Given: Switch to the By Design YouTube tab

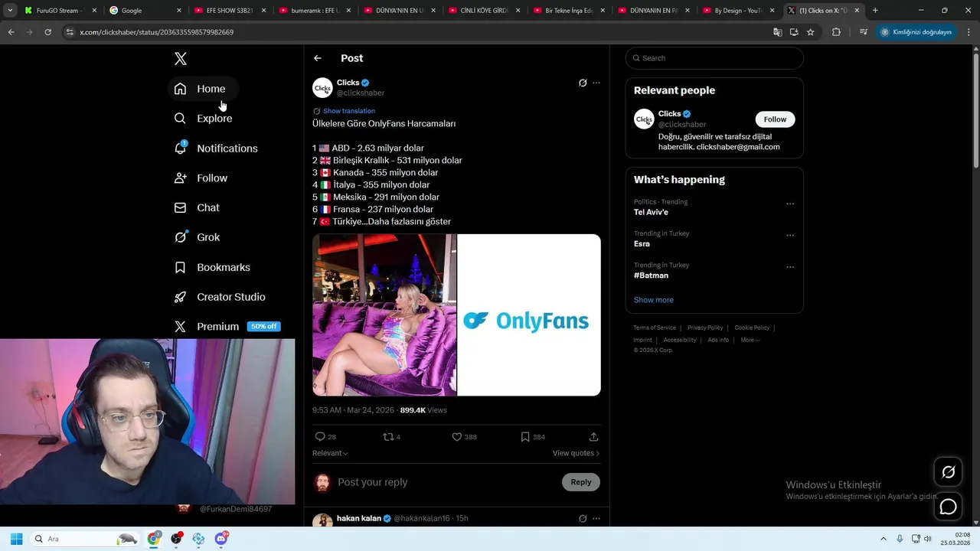Looking at the screenshot, I should 738,11.
